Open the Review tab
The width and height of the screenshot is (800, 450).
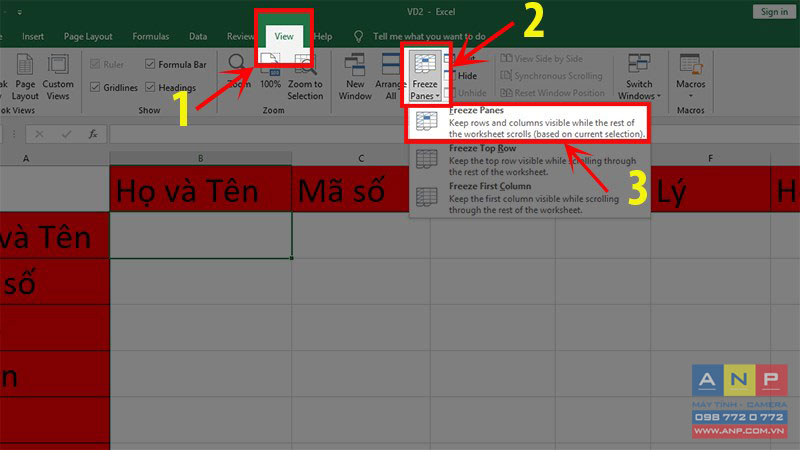point(240,36)
